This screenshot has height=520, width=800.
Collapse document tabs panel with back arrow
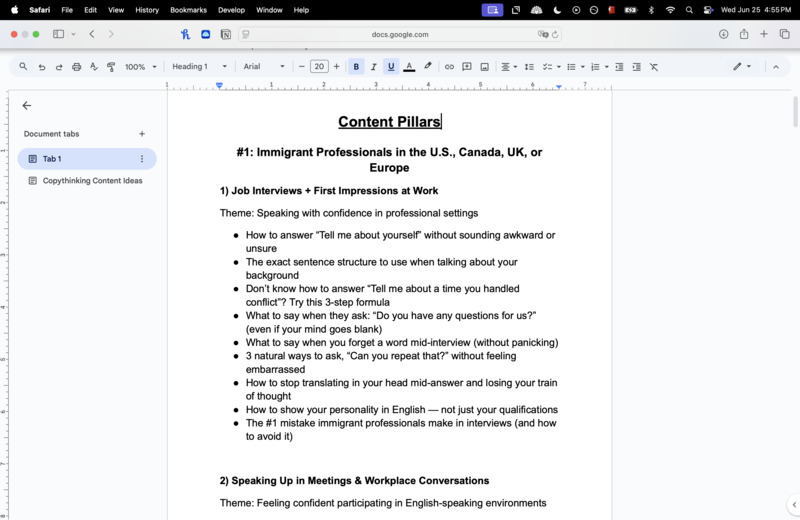click(27, 106)
